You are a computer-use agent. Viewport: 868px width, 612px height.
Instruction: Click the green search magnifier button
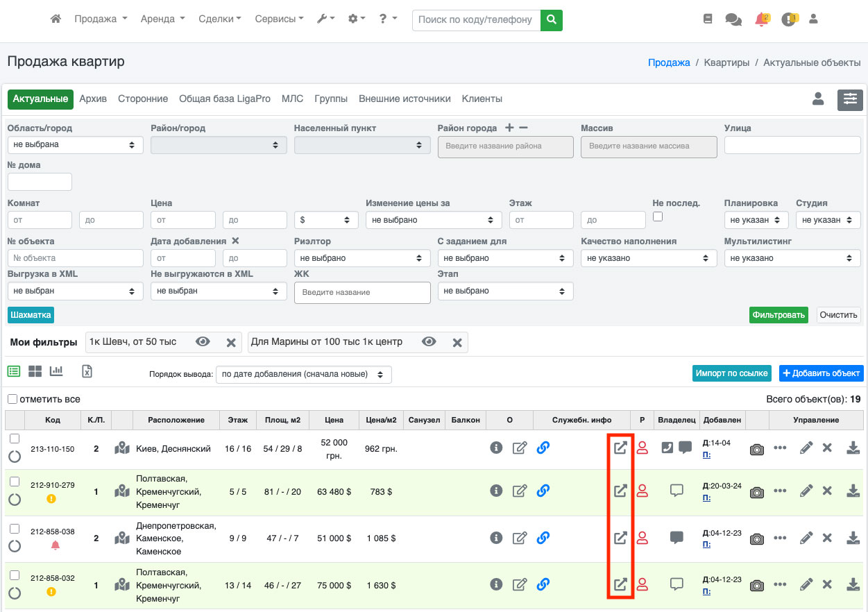[551, 19]
